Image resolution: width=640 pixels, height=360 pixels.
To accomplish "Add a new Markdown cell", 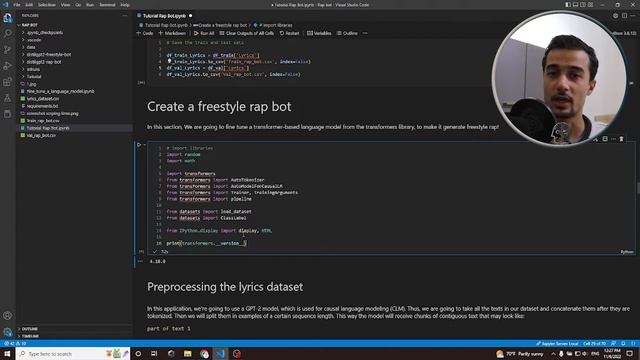I will [172, 33].
